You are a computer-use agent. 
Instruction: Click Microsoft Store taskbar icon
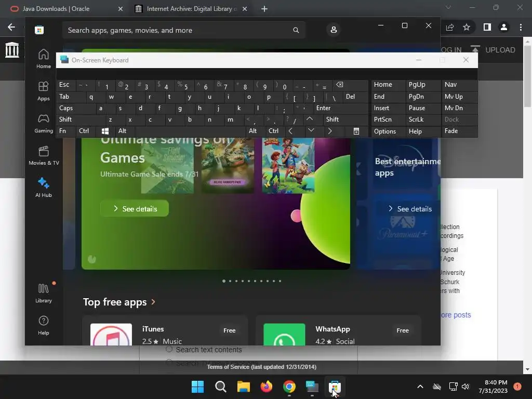pos(335,387)
